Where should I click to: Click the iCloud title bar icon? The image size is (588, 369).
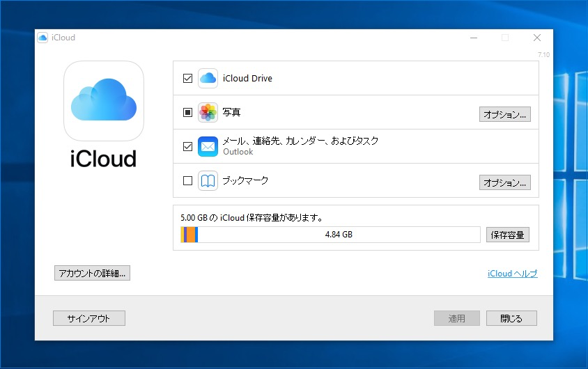(42, 38)
